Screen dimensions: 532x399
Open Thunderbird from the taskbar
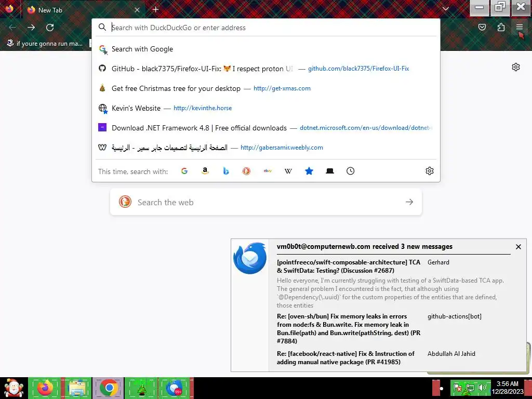(174, 388)
